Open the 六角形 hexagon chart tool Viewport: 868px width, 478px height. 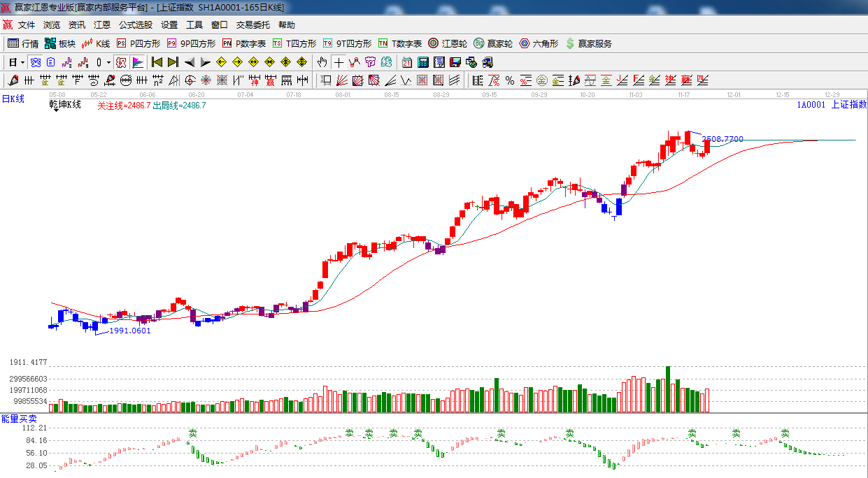click(x=539, y=43)
